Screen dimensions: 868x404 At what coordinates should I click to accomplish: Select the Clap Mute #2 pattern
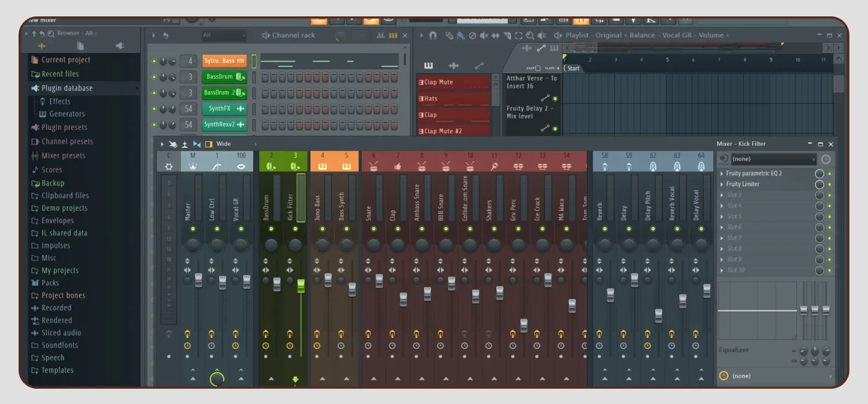(454, 132)
